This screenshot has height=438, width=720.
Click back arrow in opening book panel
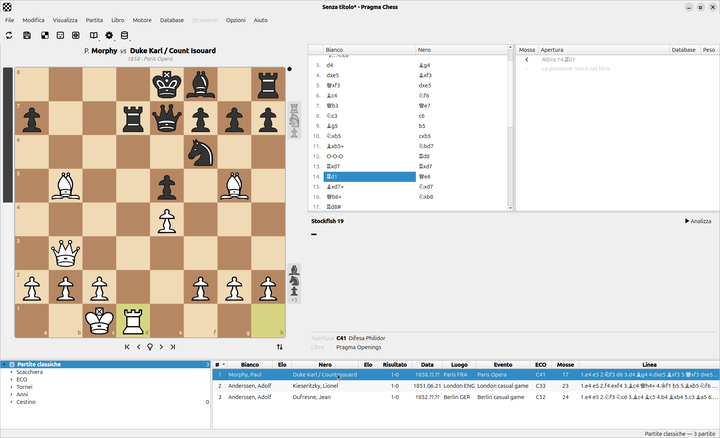(x=527, y=60)
